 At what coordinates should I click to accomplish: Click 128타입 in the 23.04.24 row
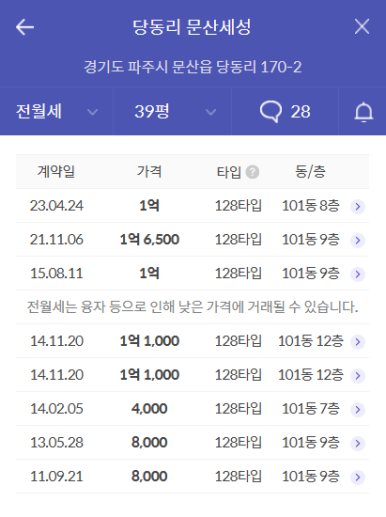pos(238,206)
